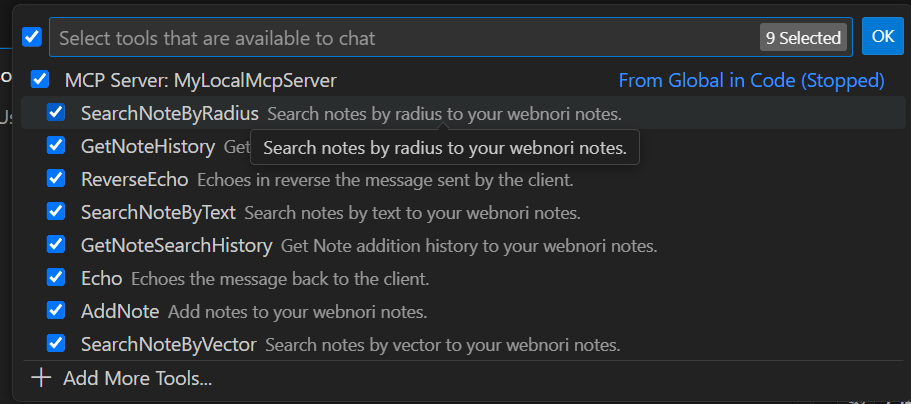The image size is (911, 404).
Task: Toggle the select-all checkbox beside search box
Action: pos(32,37)
